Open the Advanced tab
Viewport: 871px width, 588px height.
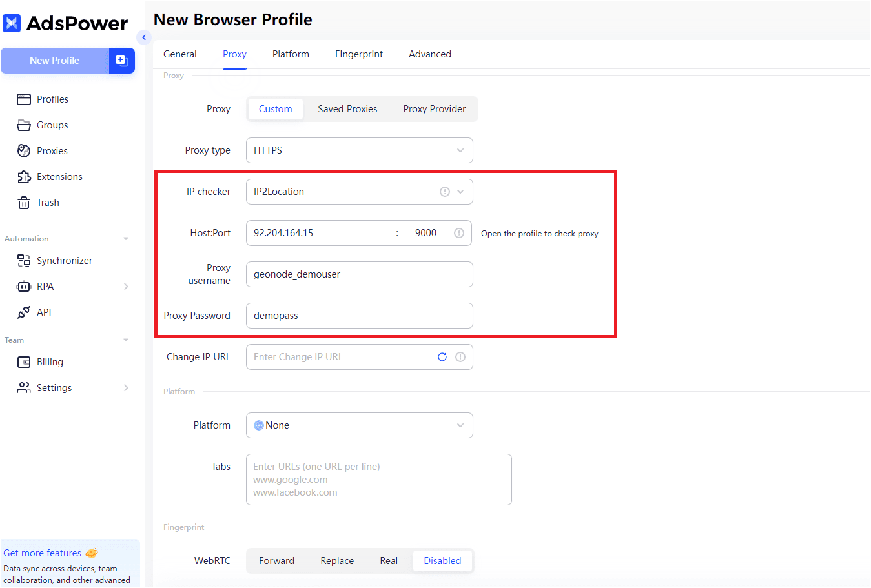(x=429, y=54)
